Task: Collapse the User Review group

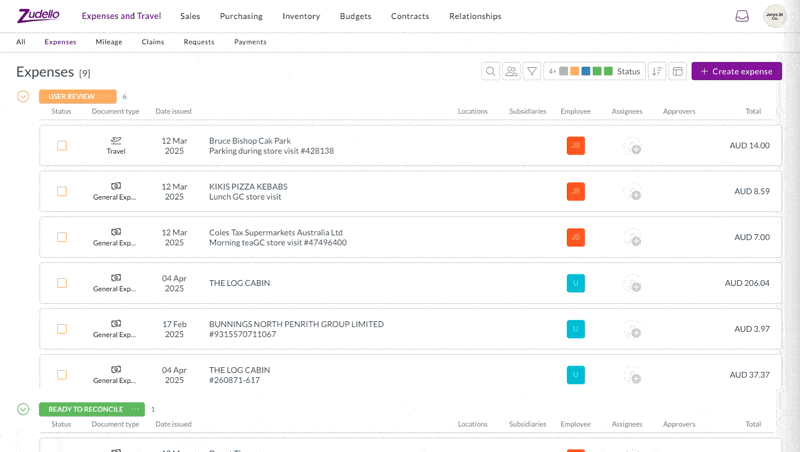Action: (x=23, y=96)
